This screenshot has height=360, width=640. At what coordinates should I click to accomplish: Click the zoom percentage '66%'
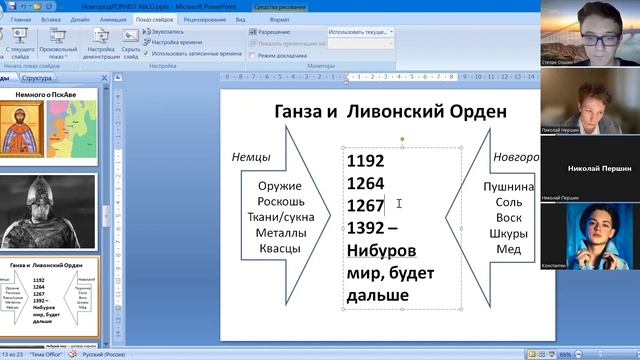tap(565, 355)
